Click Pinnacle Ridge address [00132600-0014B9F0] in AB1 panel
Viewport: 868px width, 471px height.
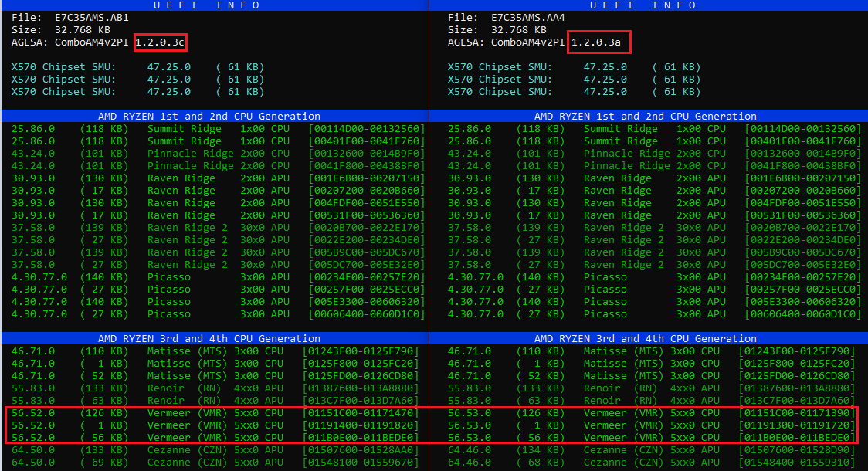pos(367,154)
